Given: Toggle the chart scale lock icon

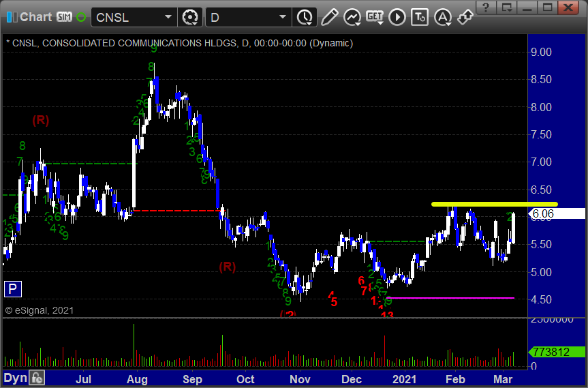Looking at the screenshot, I should click(x=37, y=378).
